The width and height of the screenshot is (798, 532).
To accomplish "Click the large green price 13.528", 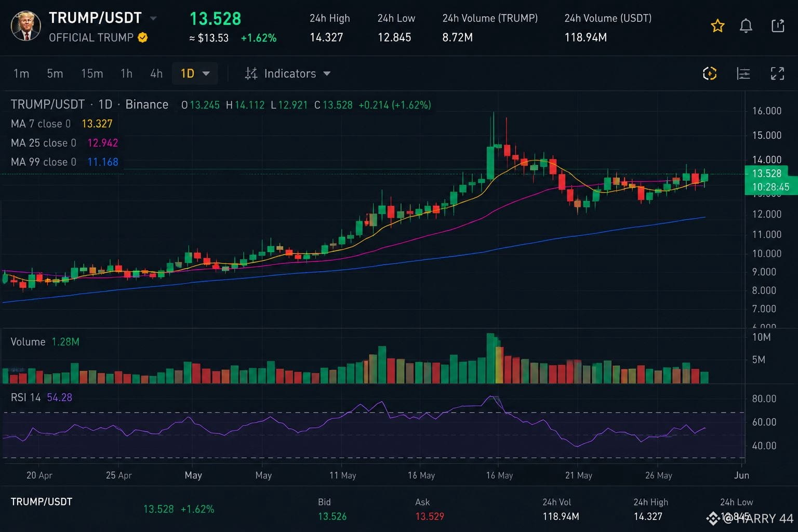I will coord(215,19).
